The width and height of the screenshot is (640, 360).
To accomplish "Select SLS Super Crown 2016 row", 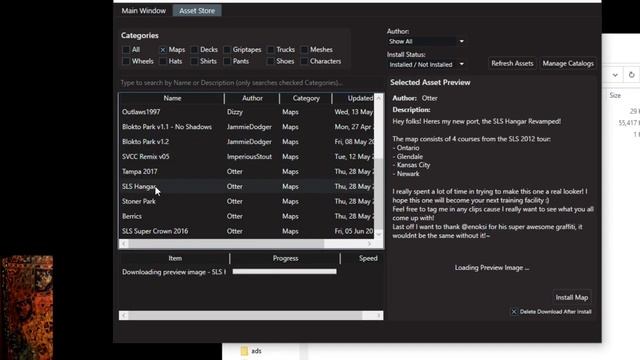I will (x=247, y=231).
